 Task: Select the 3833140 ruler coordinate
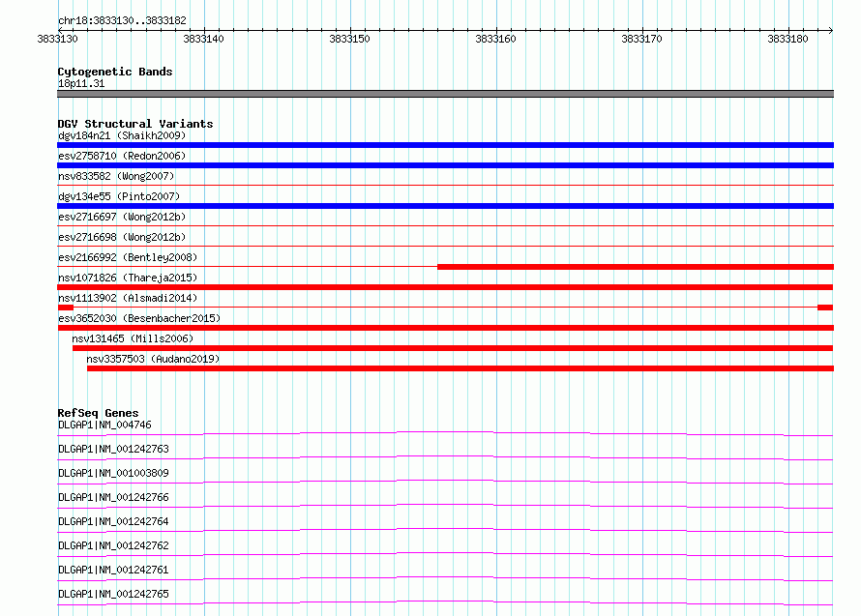[x=203, y=39]
